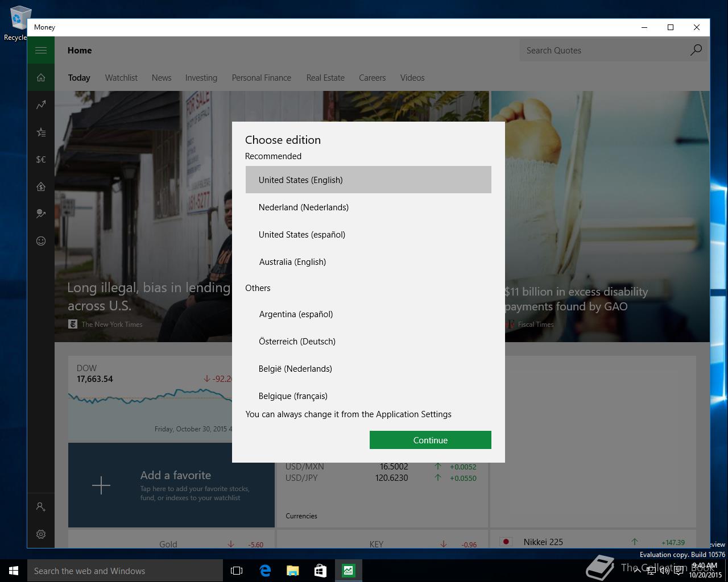Image resolution: width=728 pixels, height=582 pixels.
Task: Choose Argentina (español) edition
Action: pos(369,314)
